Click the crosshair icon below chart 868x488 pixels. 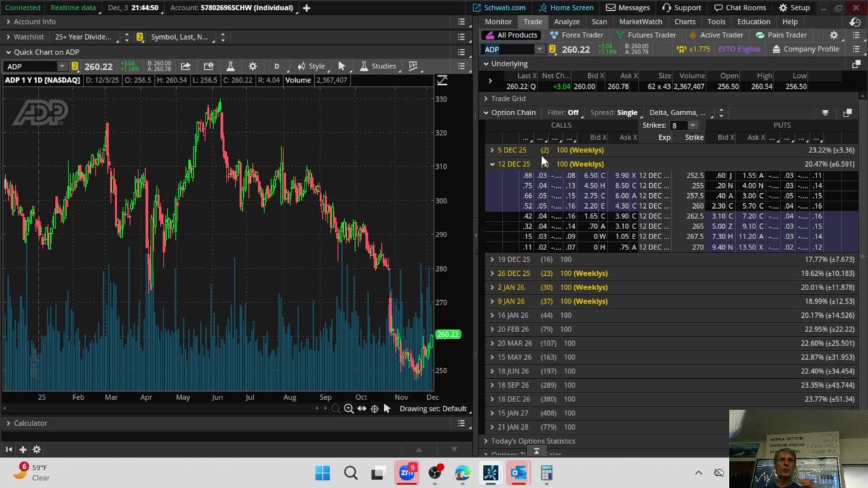pyautogui.click(x=374, y=409)
